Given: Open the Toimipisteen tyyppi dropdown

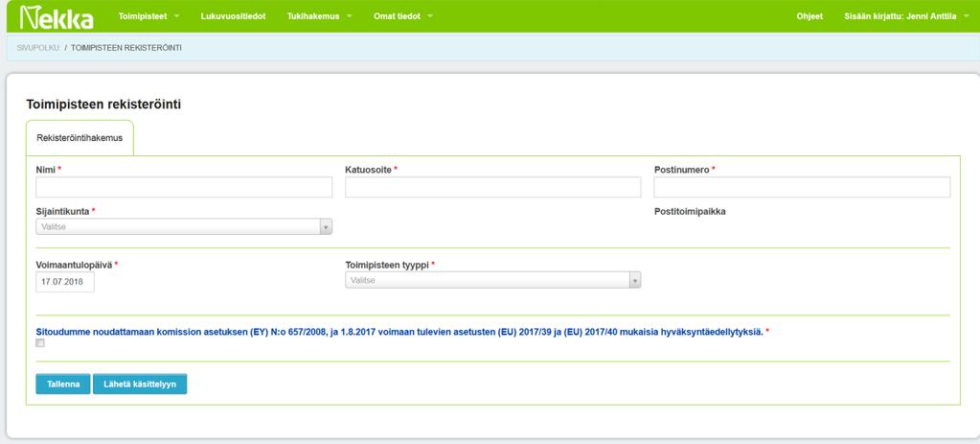Looking at the screenshot, I should 493,281.
